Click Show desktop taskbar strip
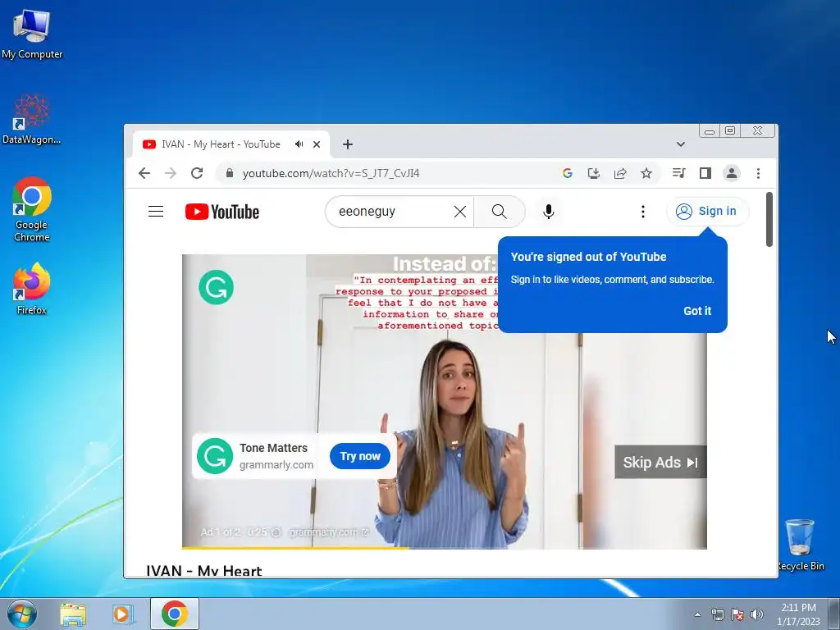 pyautogui.click(x=836, y=614)
